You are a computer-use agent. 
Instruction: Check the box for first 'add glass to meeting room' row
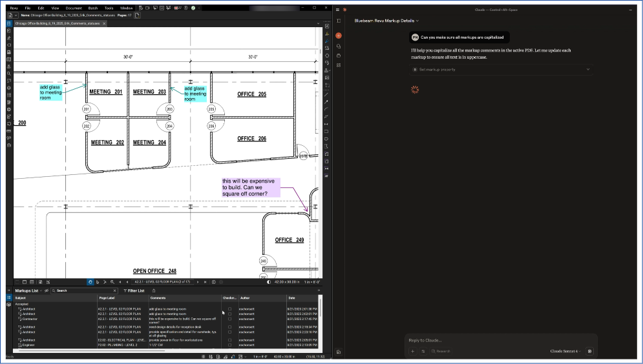coord(229,309)
